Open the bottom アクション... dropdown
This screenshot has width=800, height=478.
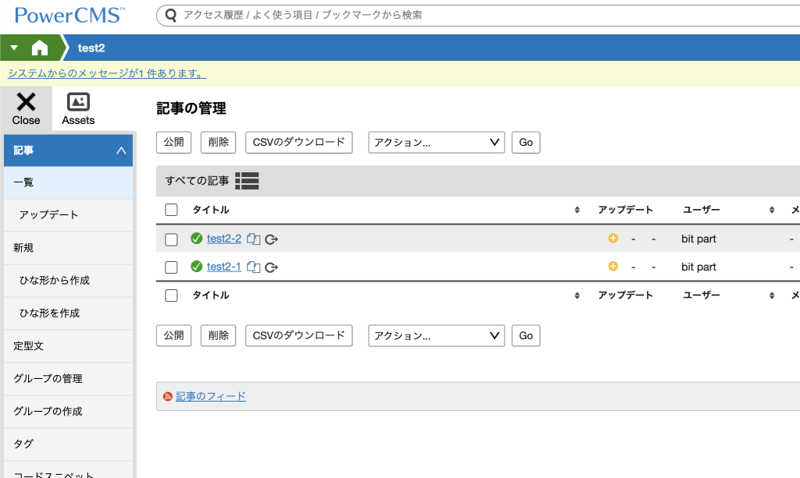coord(436,336)
